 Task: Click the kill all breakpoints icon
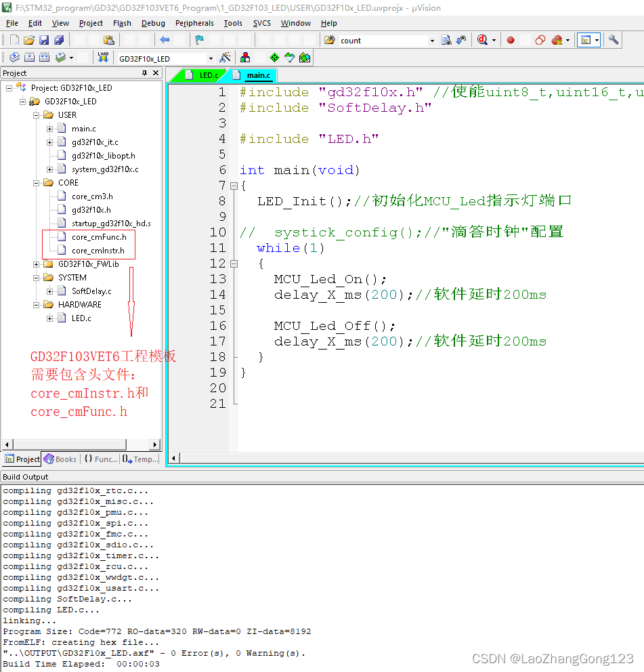point(557,40)
